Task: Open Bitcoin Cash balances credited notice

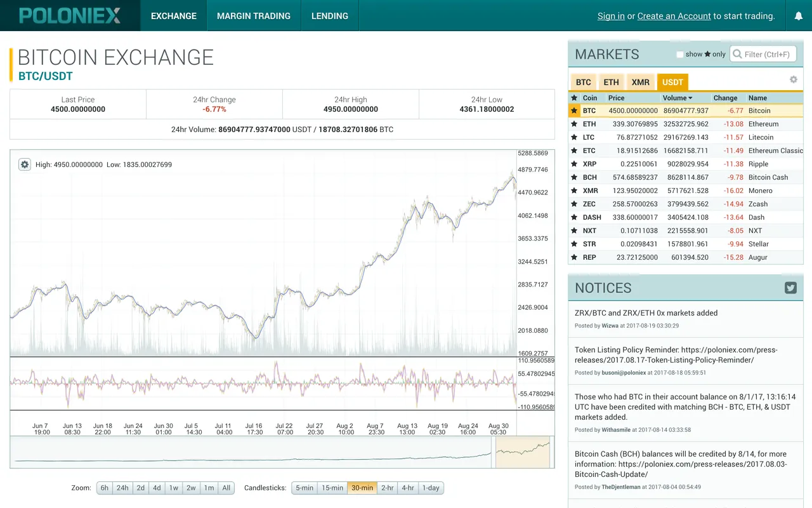Action: click(x=681, y=464)
